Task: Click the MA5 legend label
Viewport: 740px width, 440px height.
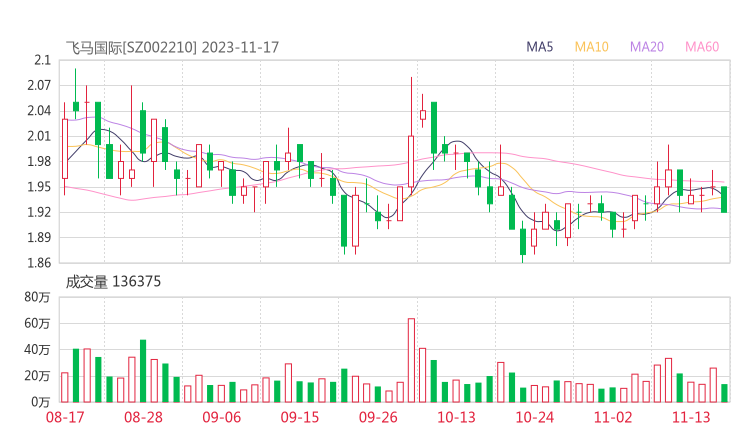Action: (539, 47)
